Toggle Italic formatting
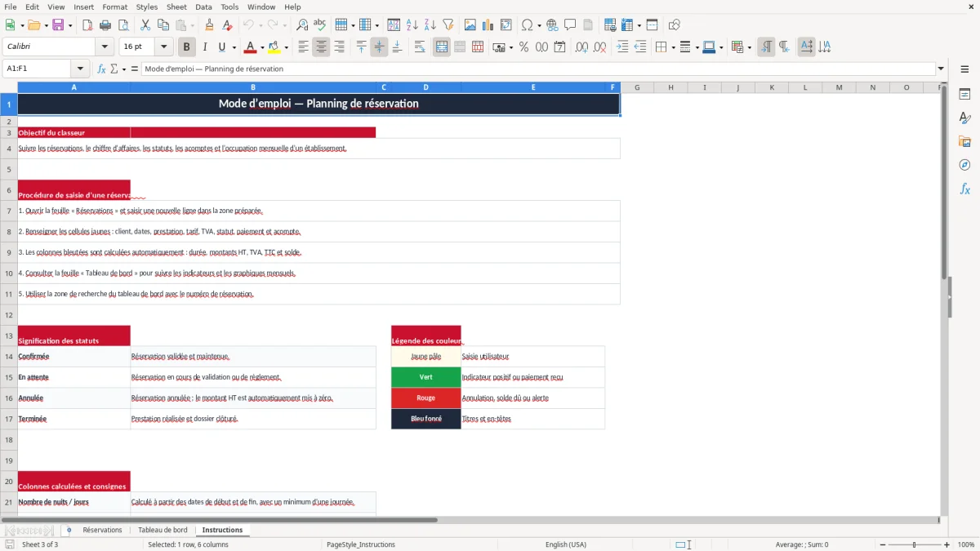The width and height of the screenshot is (980, 551). coord(205,47)
